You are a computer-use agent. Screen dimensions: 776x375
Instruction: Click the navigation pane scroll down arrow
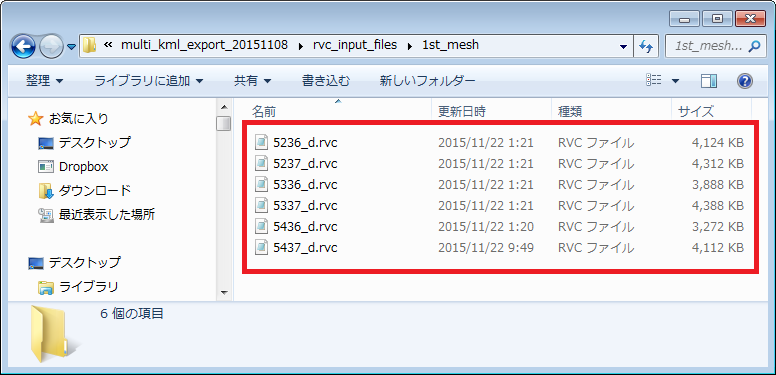pos(224,292)
